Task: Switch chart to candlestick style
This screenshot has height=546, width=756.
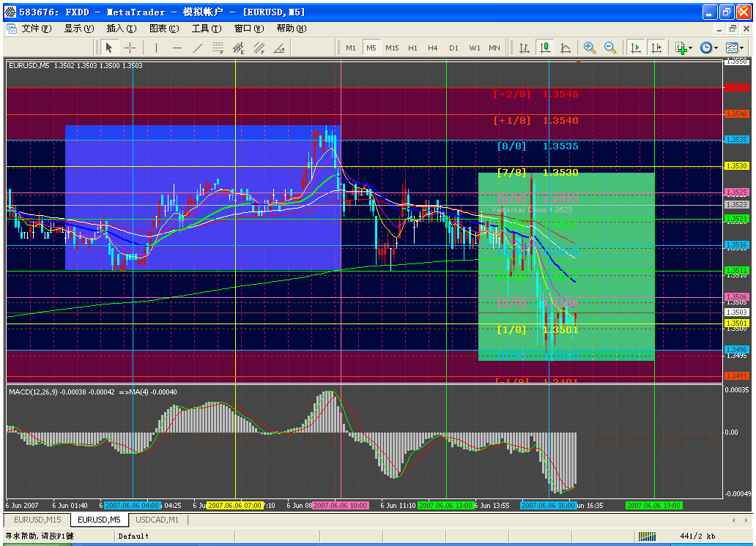Action: pyautogui.click(x=545, y=48)
